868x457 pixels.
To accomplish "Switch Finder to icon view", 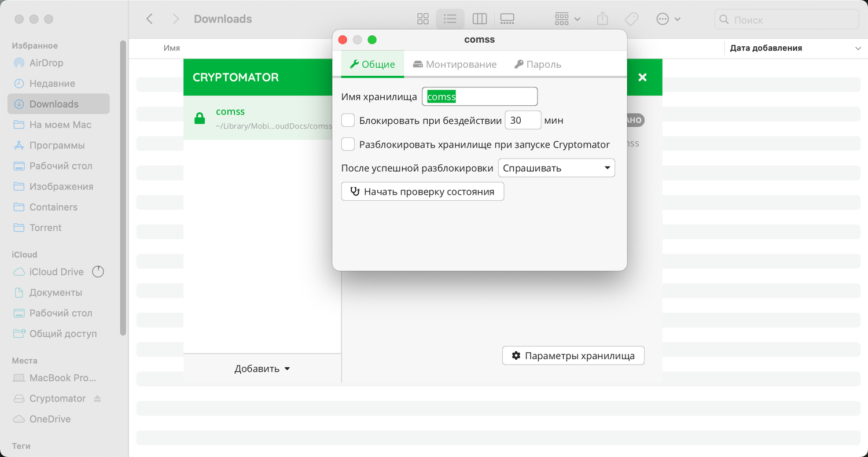I will tap(423, 19).
